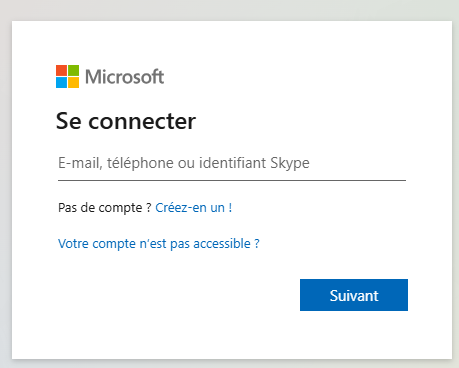Click blank card space right of Microsoft wordmark
459x368 pixels.
click(300, 77)
